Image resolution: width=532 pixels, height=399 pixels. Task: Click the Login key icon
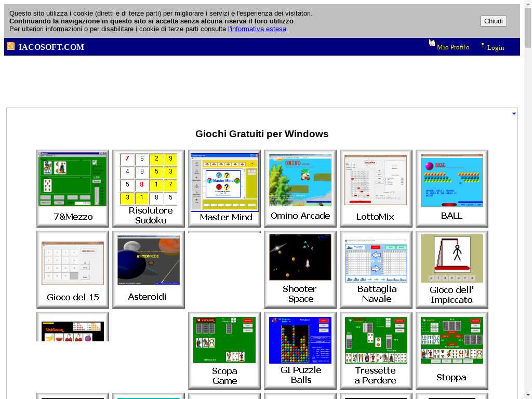point(483,46)
